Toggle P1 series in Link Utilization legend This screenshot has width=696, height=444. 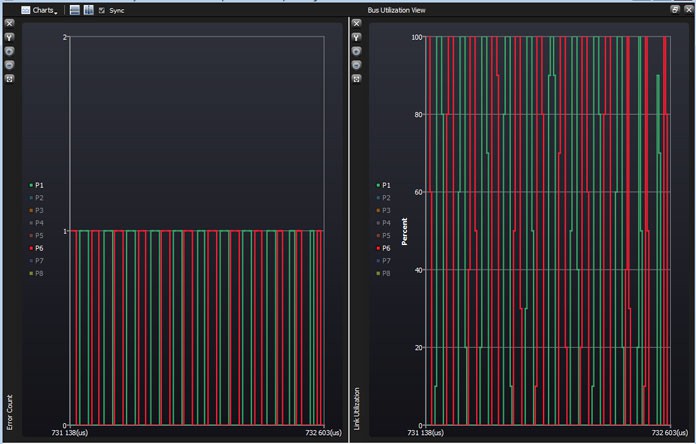coord(384,185)
